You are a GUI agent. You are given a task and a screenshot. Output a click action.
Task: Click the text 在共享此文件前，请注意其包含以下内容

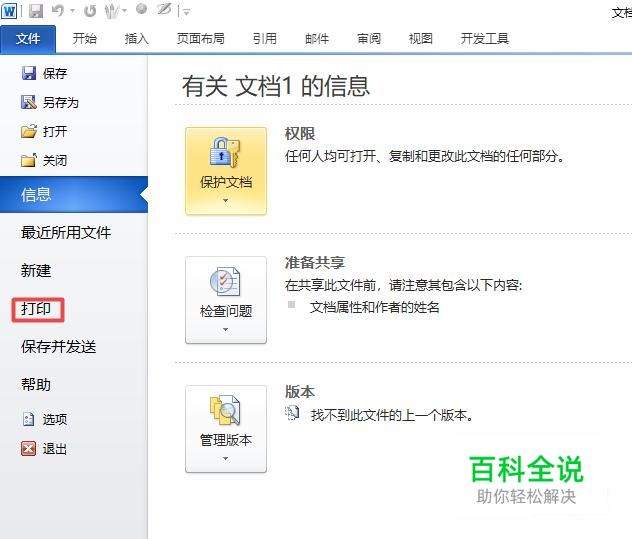click(403, 285)
